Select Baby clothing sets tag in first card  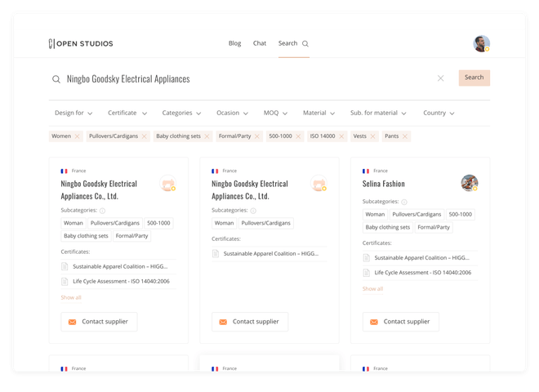point(86,236)
